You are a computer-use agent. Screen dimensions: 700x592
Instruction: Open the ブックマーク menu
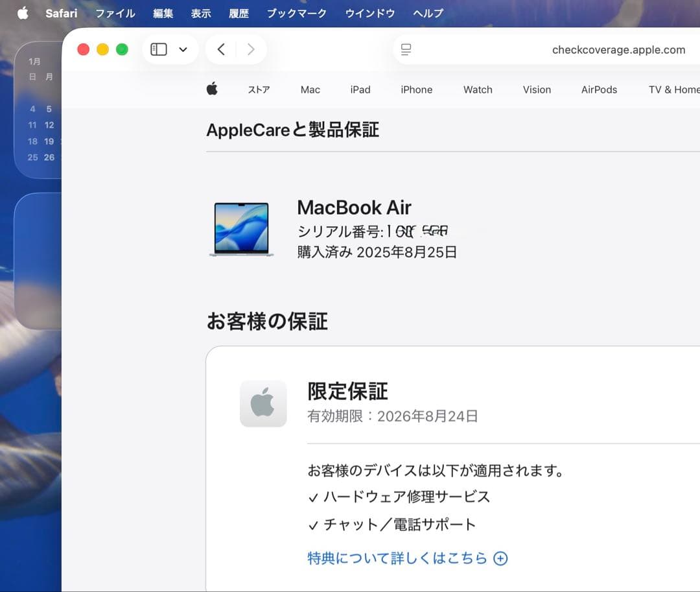click(x=296, y=13)
